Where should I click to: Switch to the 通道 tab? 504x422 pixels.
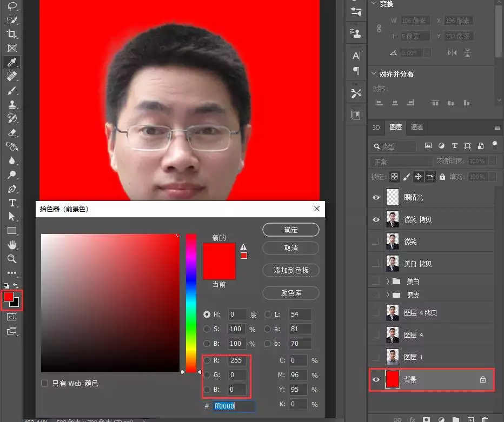(416, 127)
